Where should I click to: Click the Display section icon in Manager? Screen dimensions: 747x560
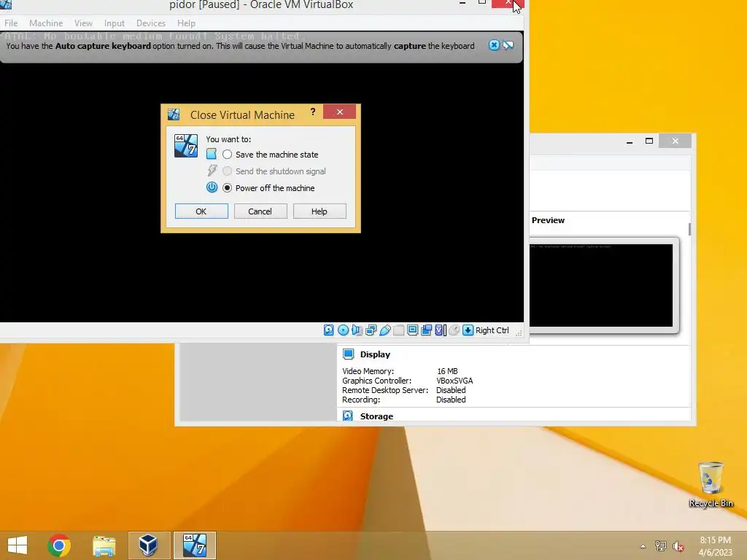click(348, 354)
